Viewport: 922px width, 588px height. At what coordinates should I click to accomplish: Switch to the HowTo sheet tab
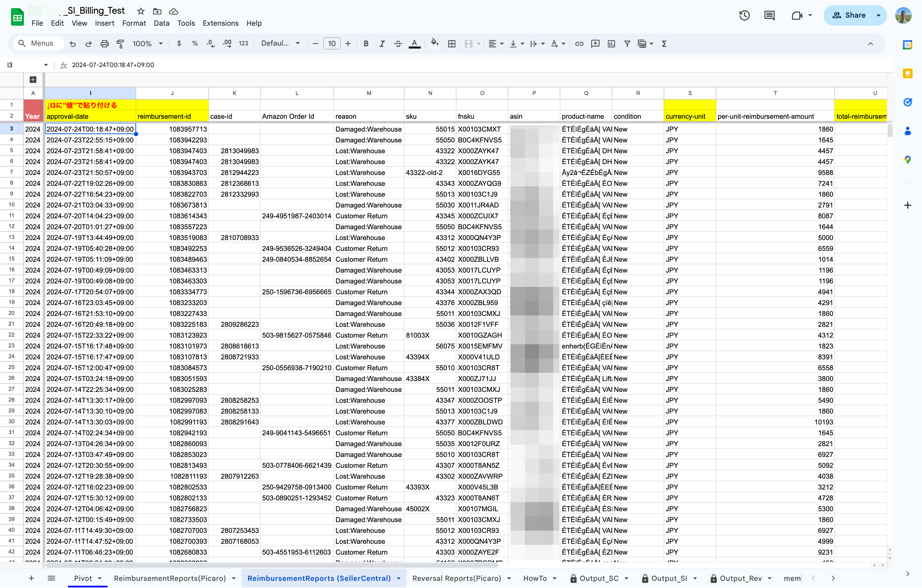pyautogui.click(x=535, y=578)
